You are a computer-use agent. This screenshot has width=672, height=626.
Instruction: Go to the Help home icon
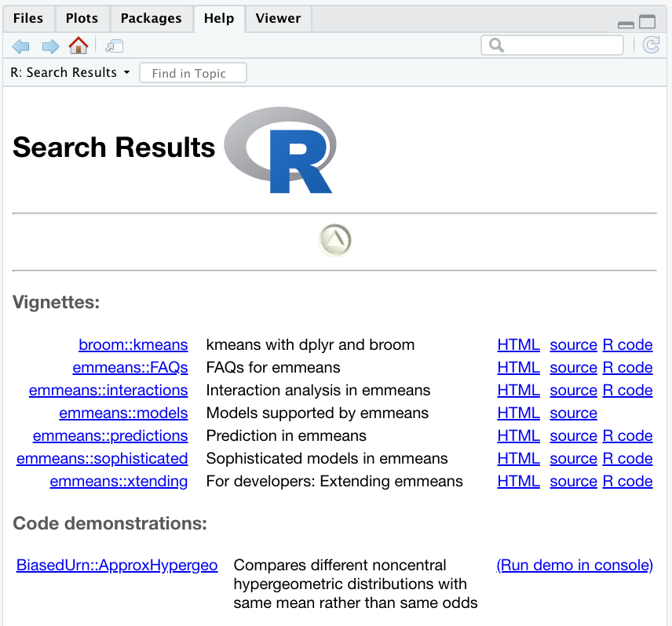[x=79, y=45]
